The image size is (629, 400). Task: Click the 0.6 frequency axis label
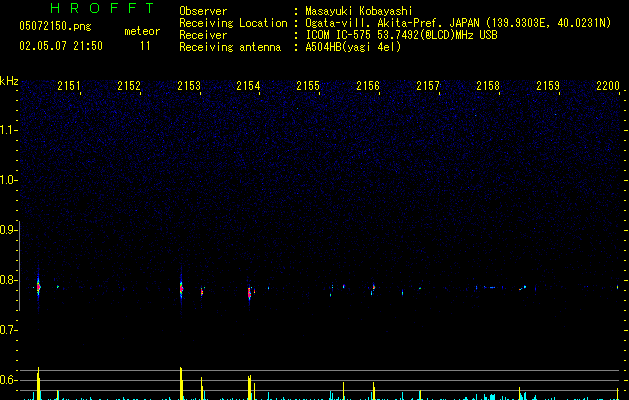point(8,380)
